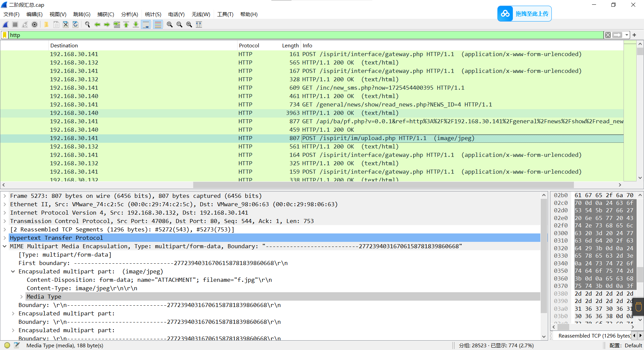
Task: Open capture file properties from status bar
Action: (17, 345)
